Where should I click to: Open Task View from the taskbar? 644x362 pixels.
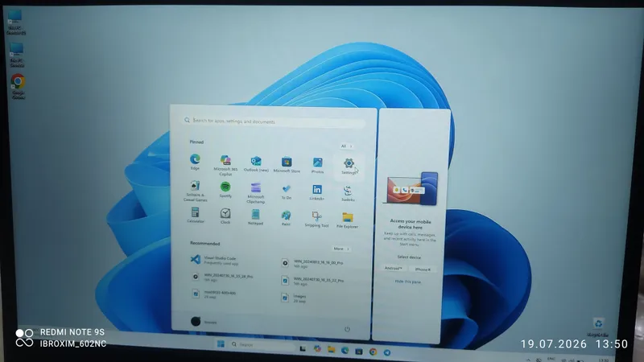coord(303,348)
